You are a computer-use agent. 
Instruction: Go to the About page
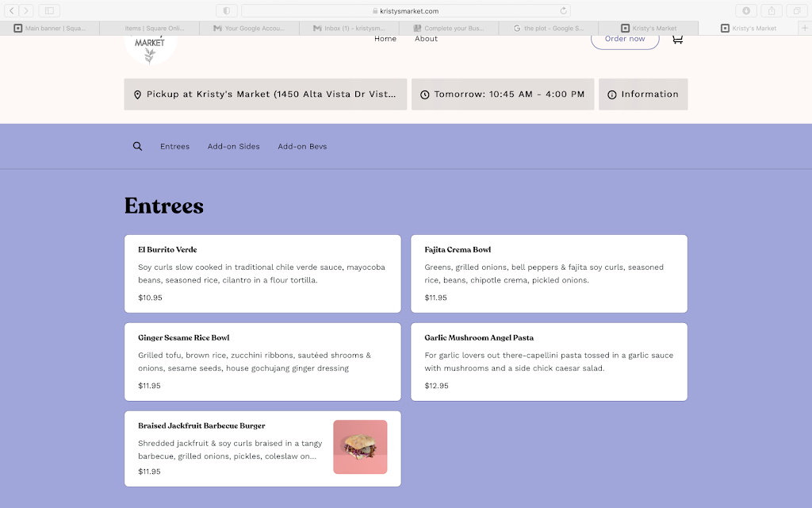[426, 39]
